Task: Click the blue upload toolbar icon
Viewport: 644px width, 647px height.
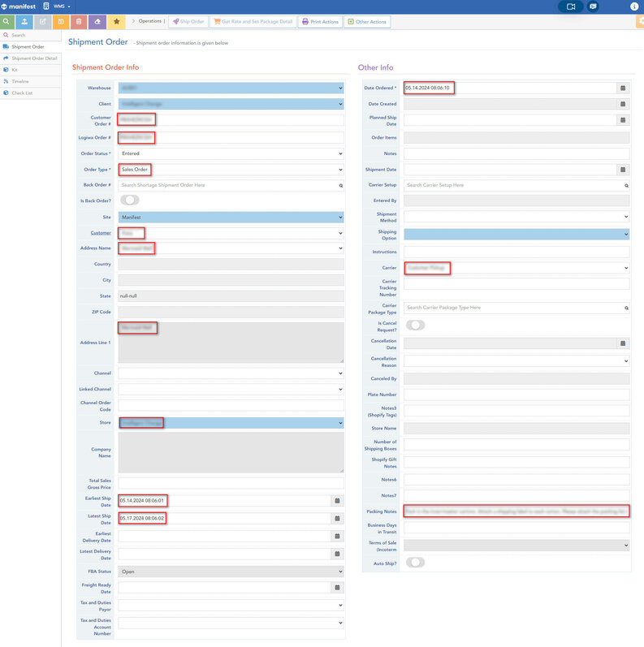Action: tap(24, 21)
